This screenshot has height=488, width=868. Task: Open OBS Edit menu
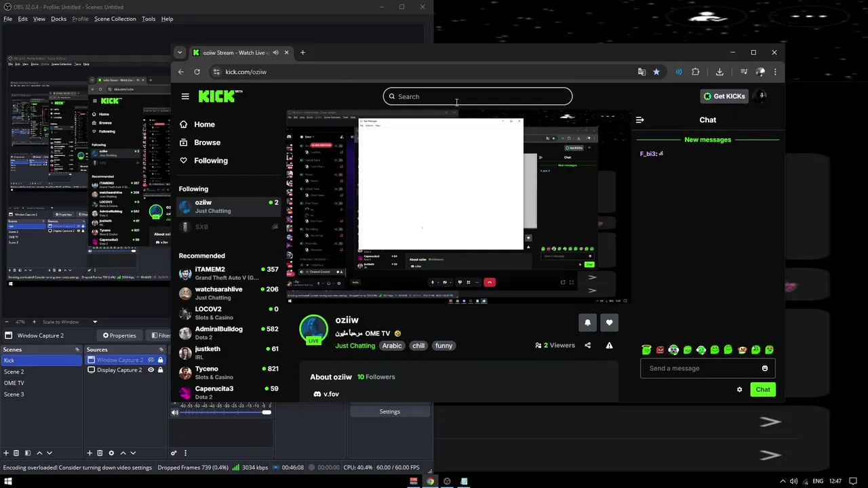point(23,19)
